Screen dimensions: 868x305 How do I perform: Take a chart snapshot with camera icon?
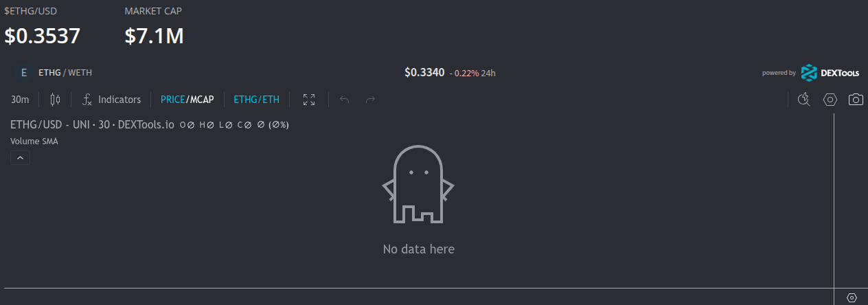pos(856,100)
